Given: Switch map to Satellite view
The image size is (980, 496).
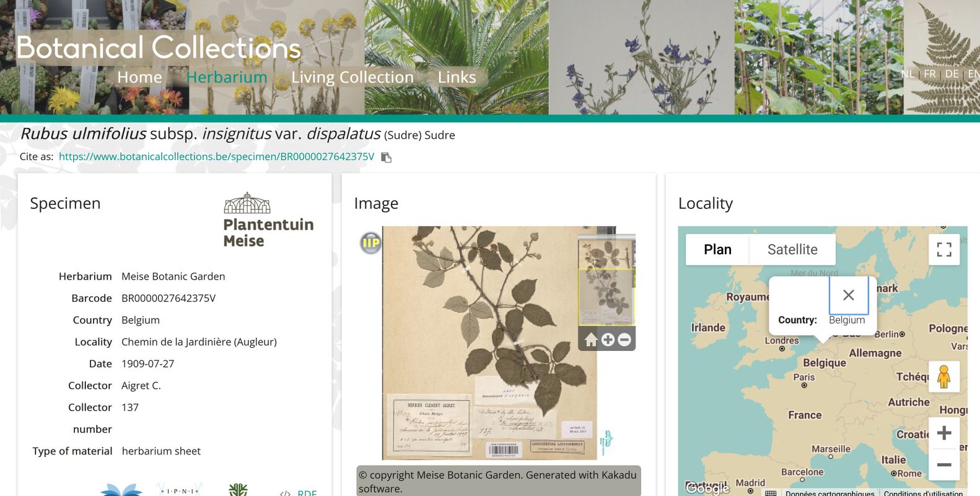Looking at the screenshot, I should [792, 250].
